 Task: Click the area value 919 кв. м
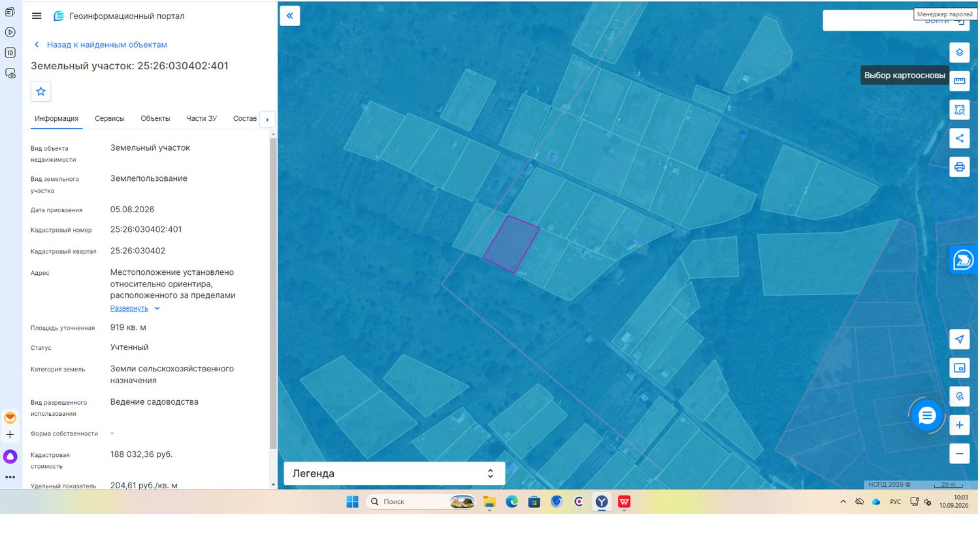tap(128, 328)
